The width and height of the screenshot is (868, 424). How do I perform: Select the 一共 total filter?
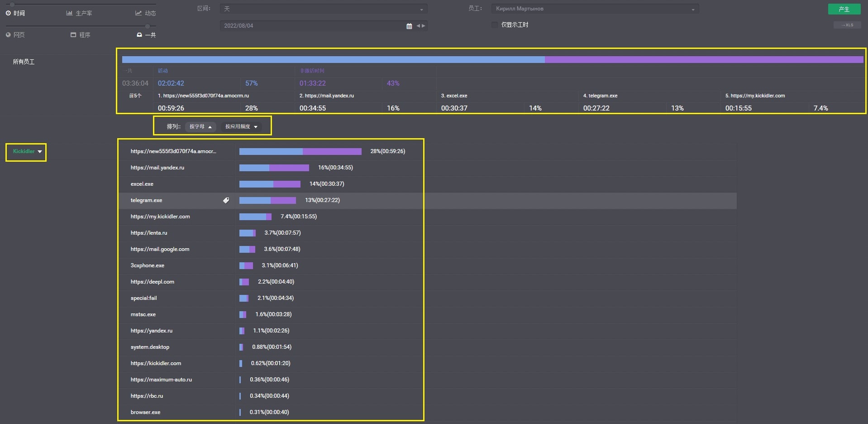[x=146, y=35]
